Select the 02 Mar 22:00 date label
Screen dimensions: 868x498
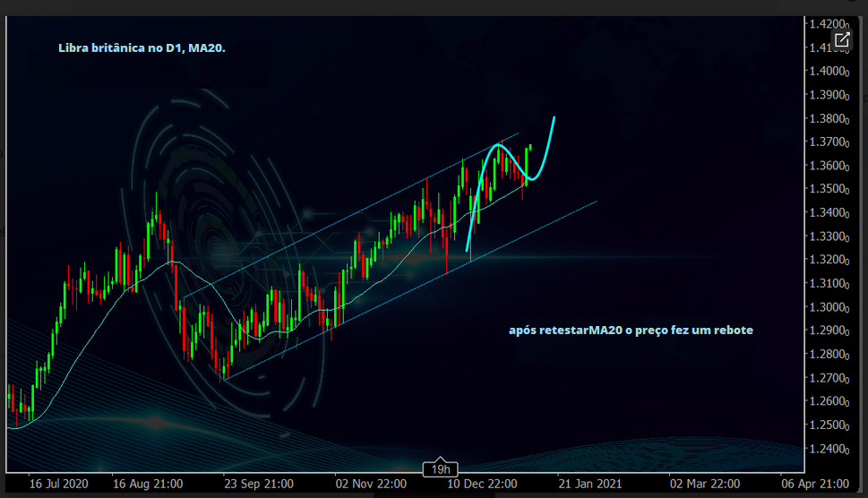705,484
